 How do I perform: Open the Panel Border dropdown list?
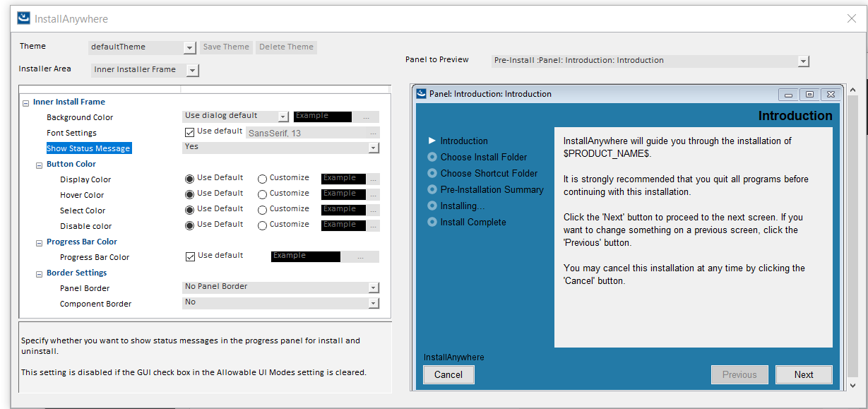[x=374, y=288]
